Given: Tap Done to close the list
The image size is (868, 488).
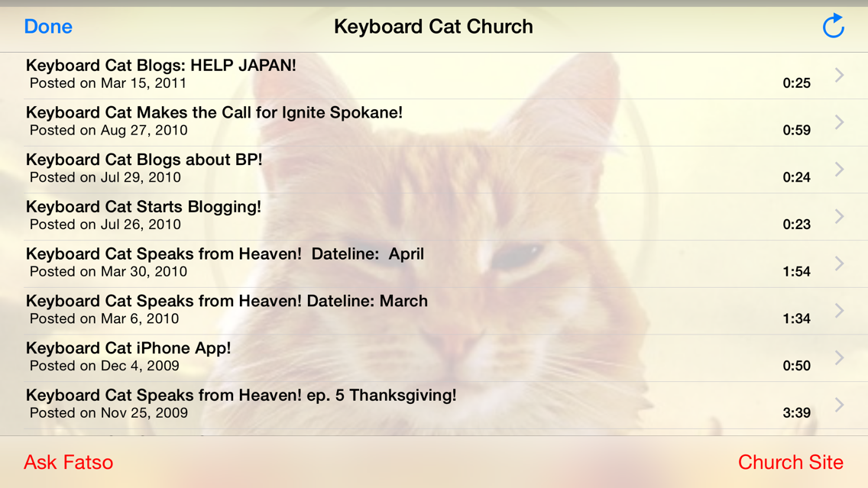Looking at the screenshot, I should 48,27.
